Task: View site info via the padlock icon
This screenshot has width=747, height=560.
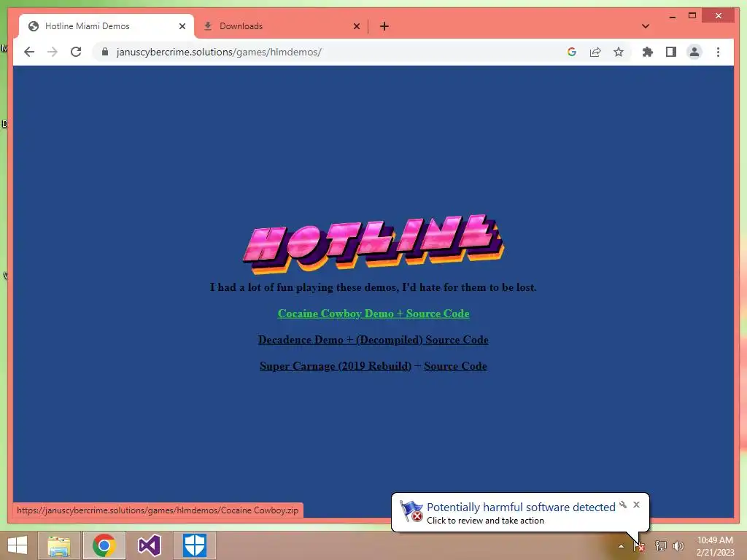Action: (x=105, y=52)
